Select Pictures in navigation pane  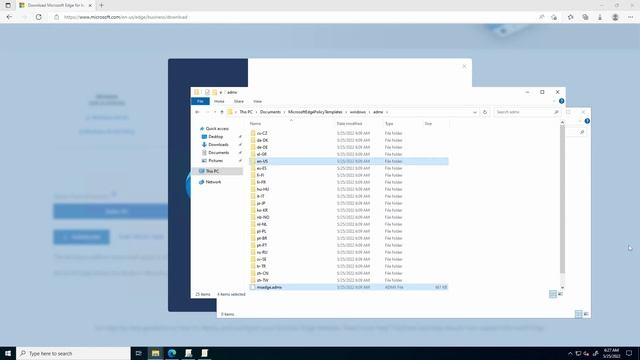pyautogui.click(x=216, y=161)
